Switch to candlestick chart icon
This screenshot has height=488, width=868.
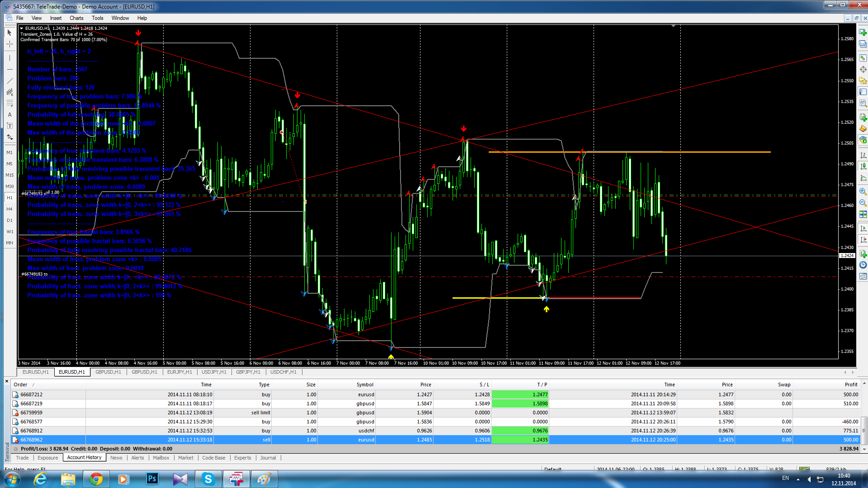[863, 166]
